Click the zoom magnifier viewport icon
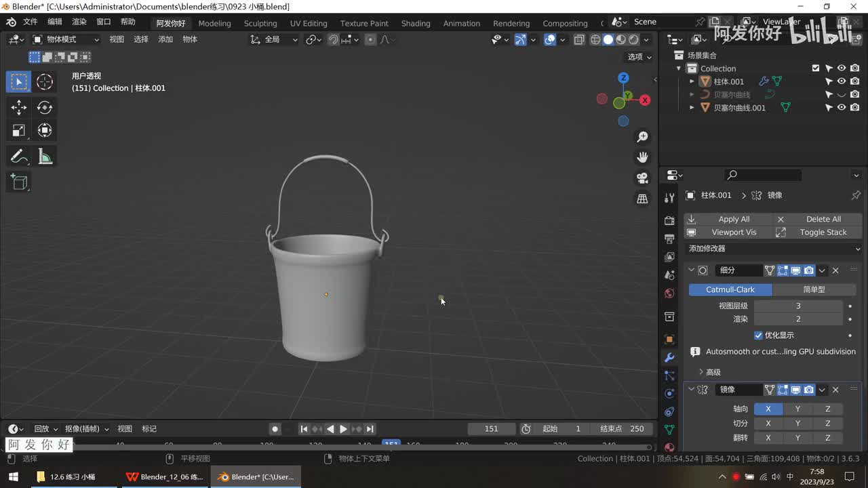The image size is (868, 488). pyautogui.click(x=642, y=137)
